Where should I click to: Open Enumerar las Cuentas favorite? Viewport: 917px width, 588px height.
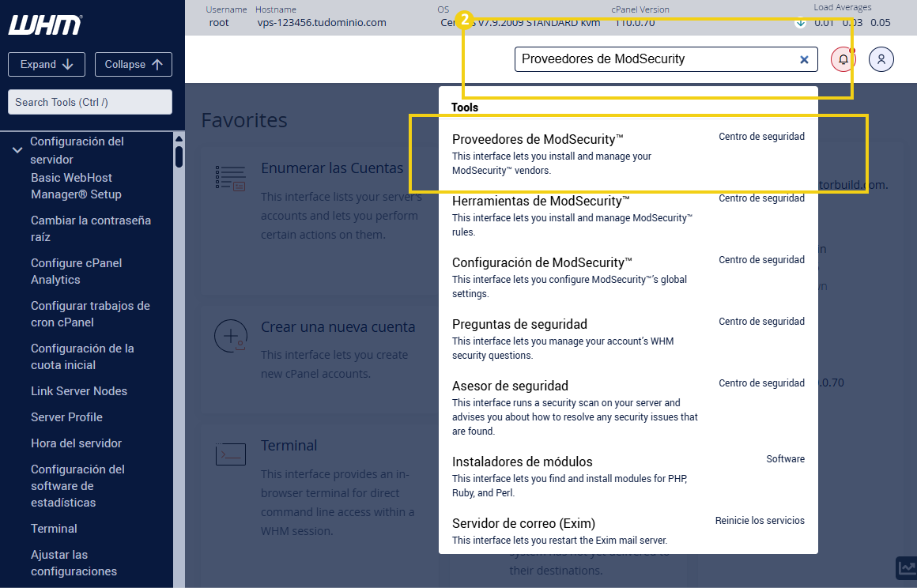click(332, 168)
